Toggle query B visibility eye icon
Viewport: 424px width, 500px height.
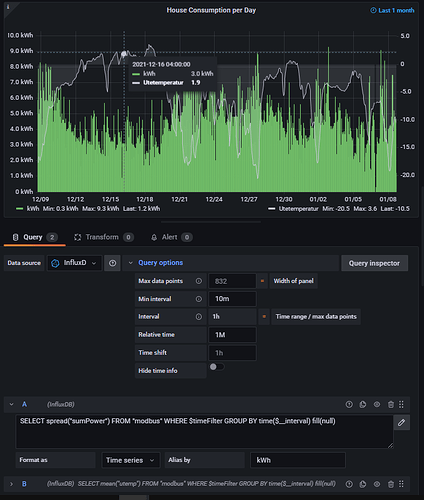[377, 484]
